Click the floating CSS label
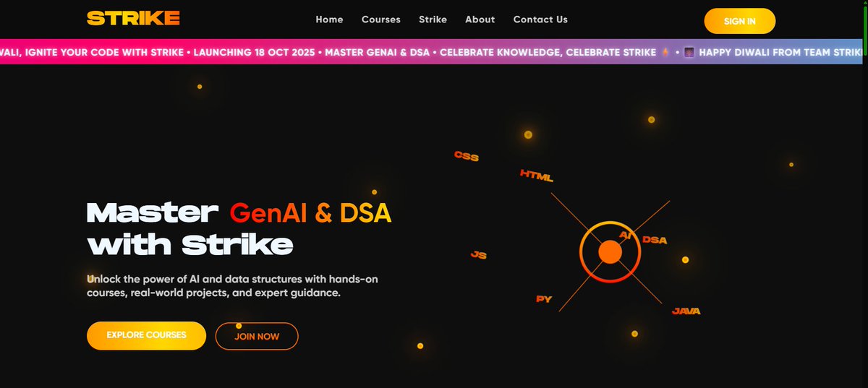The height and width of the screenshot is (388, 868). pos(467,156)
